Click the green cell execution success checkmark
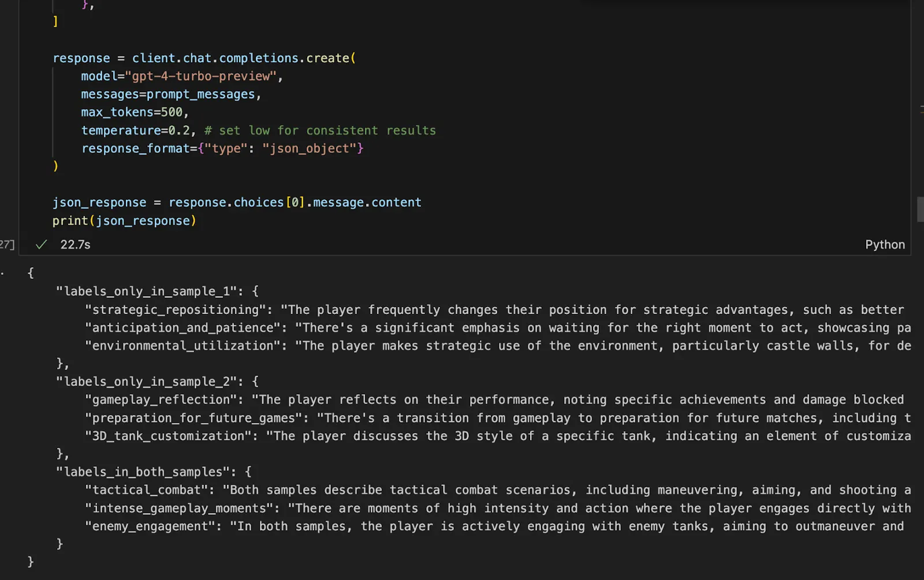 coord(41,245)
